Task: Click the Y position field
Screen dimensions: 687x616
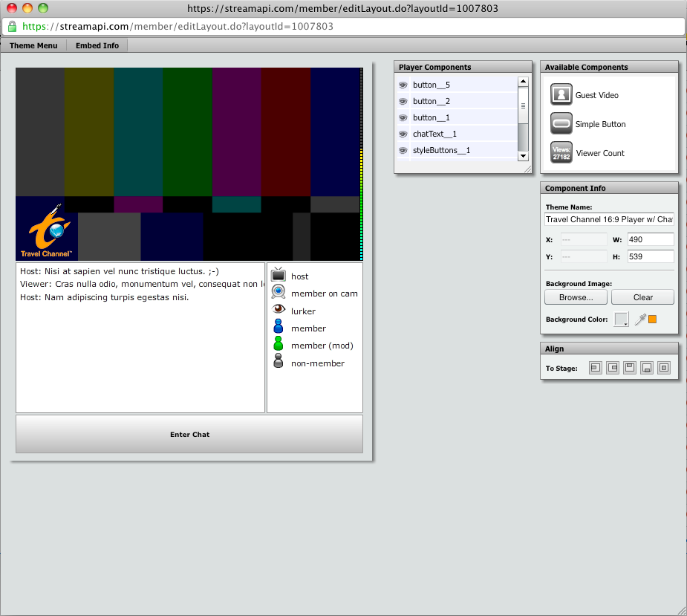Action: click(584, 256)
